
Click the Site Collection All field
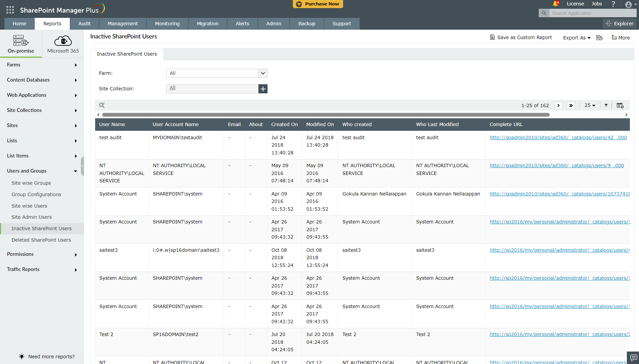(x=212, y=89)
